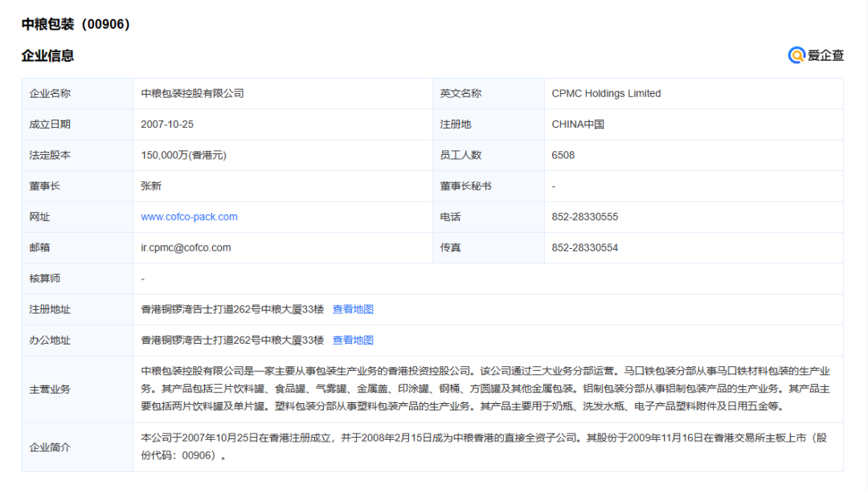Open 查看地图 link in the 办公地址 row
The width and height of the screenshot is (868, 489).
[x=353, y=340]
